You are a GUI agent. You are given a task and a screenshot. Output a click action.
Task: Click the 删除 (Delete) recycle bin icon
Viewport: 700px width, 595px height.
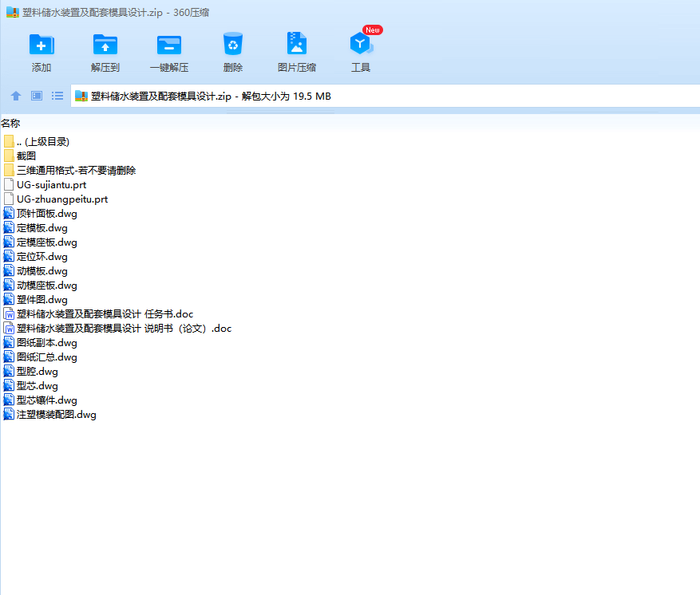[x=232, y=44]
